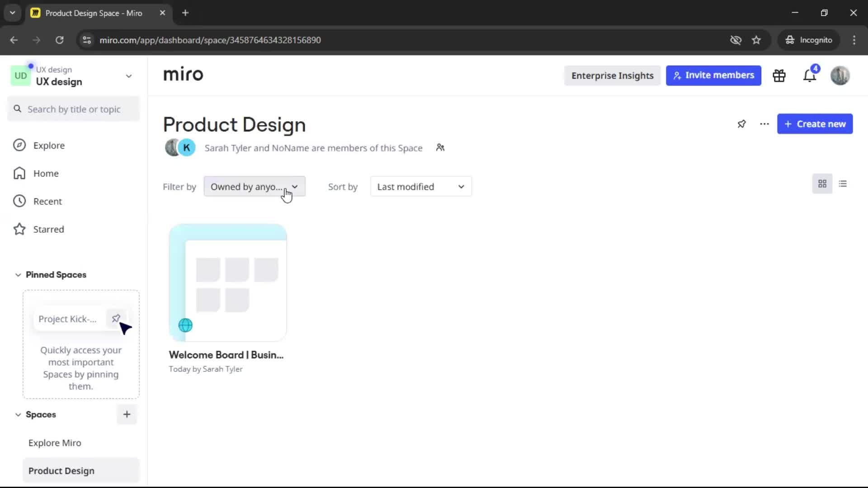
Task: Open the board's globe sharing icon
Action: (185, 325)
